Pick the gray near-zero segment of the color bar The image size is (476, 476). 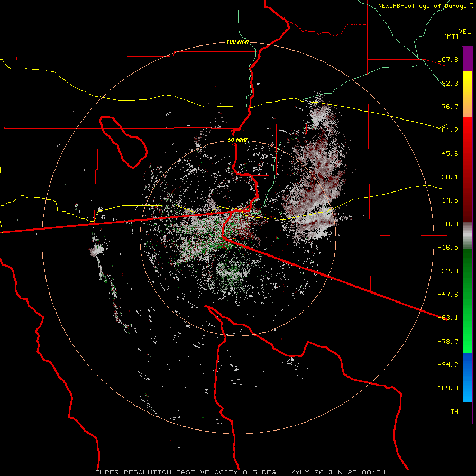467,235
